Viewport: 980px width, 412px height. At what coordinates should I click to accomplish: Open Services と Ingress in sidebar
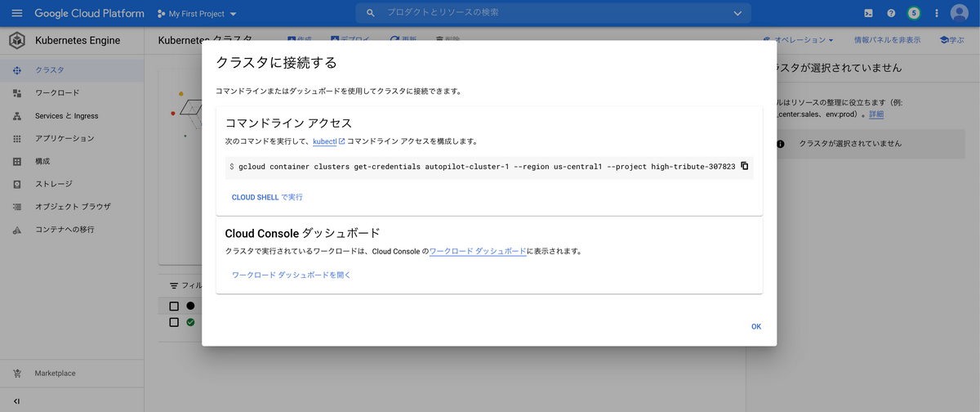(72, 116)
